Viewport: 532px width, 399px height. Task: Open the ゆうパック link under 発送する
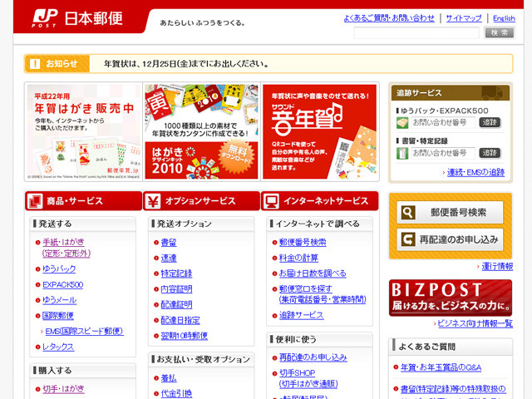(59, 269)
